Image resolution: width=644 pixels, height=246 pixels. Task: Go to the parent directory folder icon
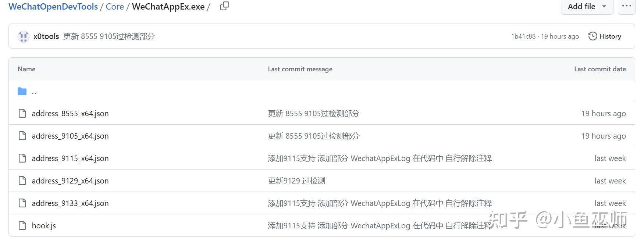pyautogui.click(x=22, y=91)
